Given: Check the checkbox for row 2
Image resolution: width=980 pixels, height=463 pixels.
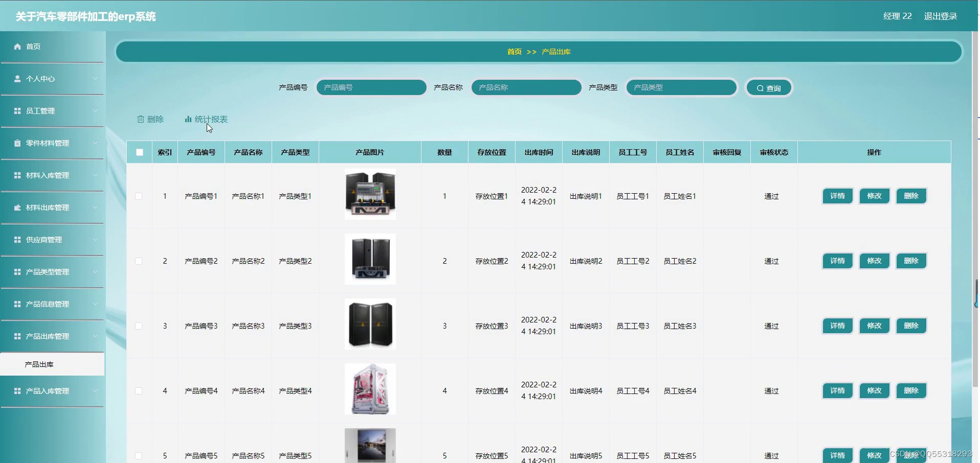Looking at the screenshot, I should tap(139, 261).
